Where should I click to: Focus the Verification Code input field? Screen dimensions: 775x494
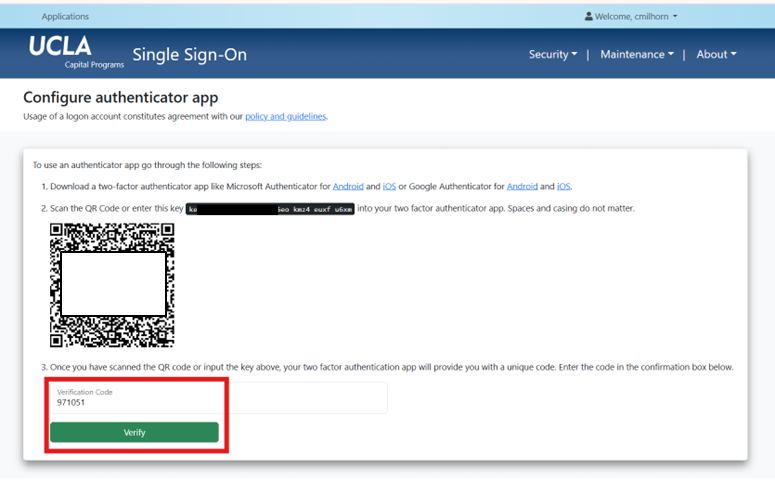pyautogui.click(x=218, y=398)
